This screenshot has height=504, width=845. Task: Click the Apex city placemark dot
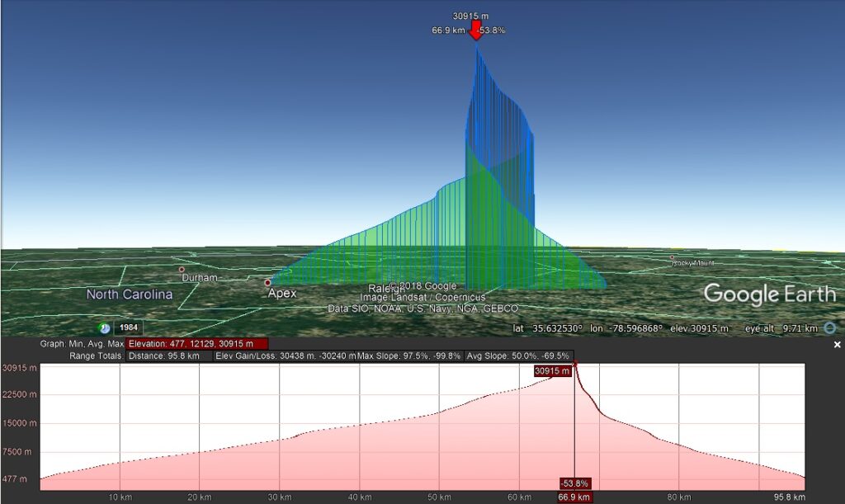(267, 283)
